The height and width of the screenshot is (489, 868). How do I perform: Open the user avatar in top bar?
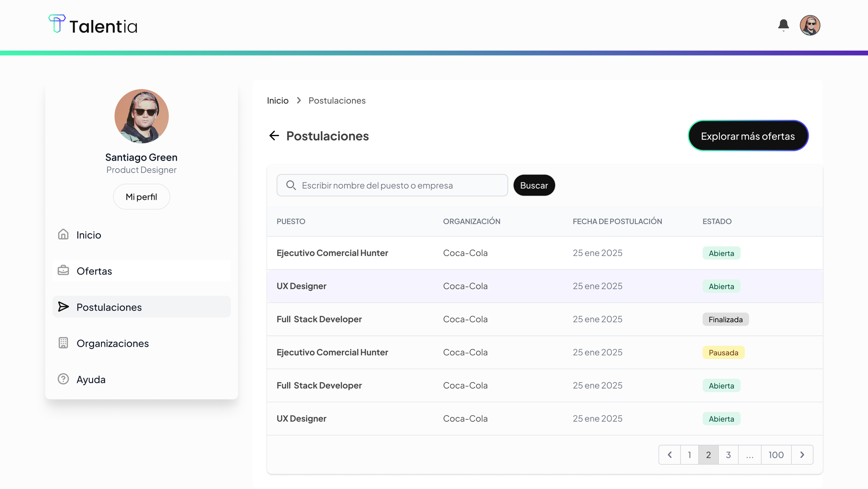pyautogui.click(x=810, y=25)
